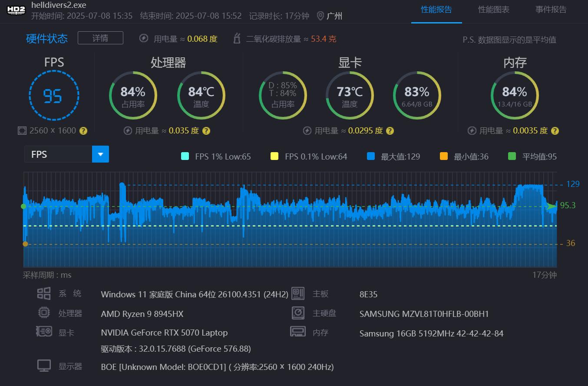Click the help icon beside GPU power 0.0295 度

390,131
